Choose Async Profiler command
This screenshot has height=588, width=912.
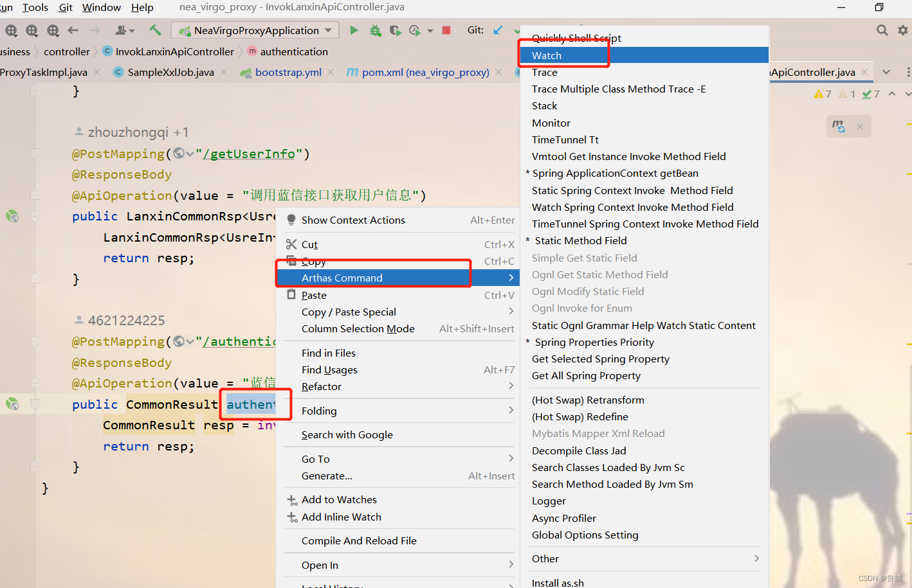click(644, 518)
